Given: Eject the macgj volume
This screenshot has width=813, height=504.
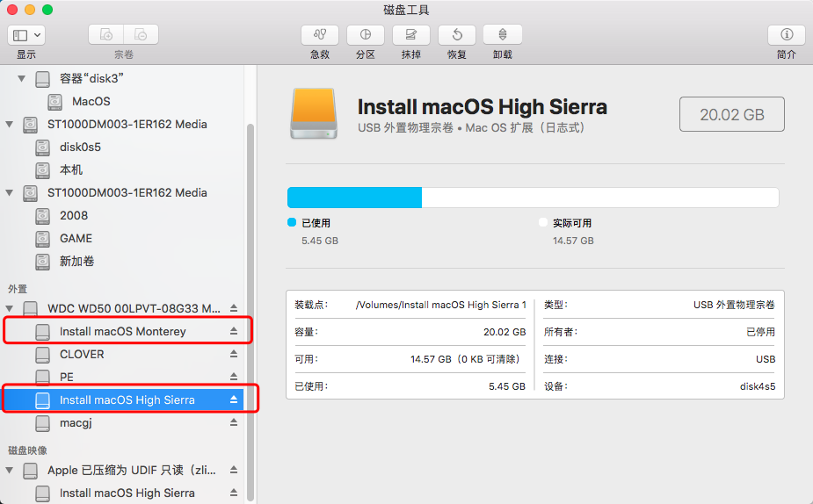Looking at the screenshot, I should pyautogui.click(x=234, y=422).
